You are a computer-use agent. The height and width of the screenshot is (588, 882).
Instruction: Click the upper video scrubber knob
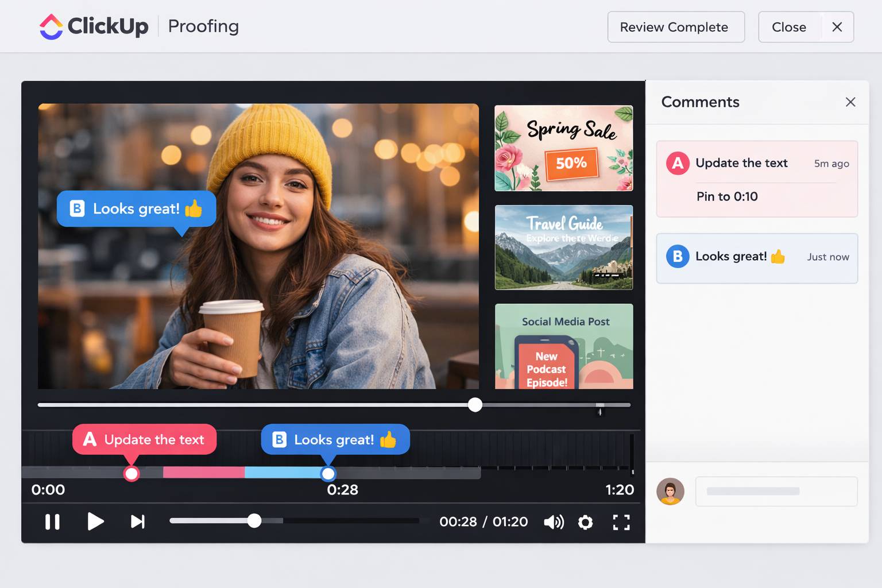tap(475, 405)
